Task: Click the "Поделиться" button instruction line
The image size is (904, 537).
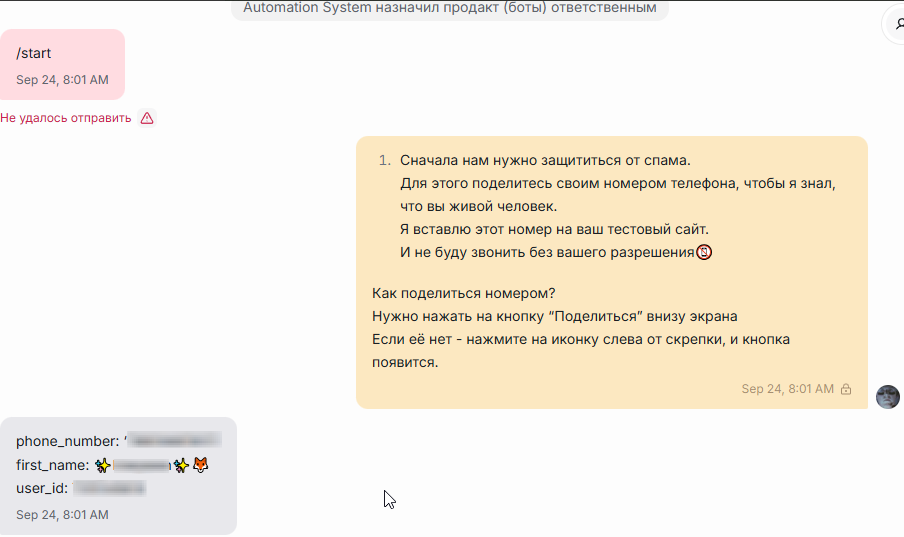Action: pos(555,316)
